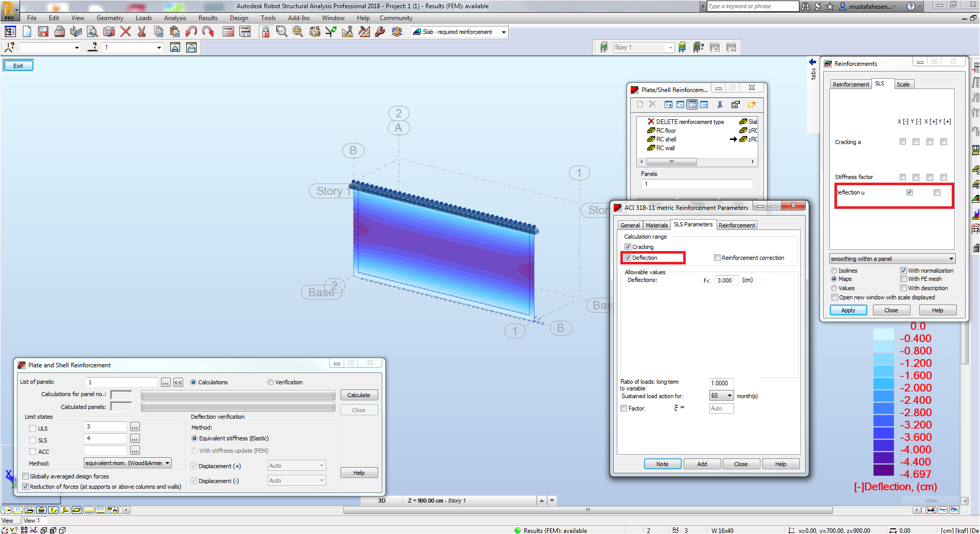Click the allowable deflection value field showing 3.000
The height and width of the screenshot is (534, 980).
726,280
